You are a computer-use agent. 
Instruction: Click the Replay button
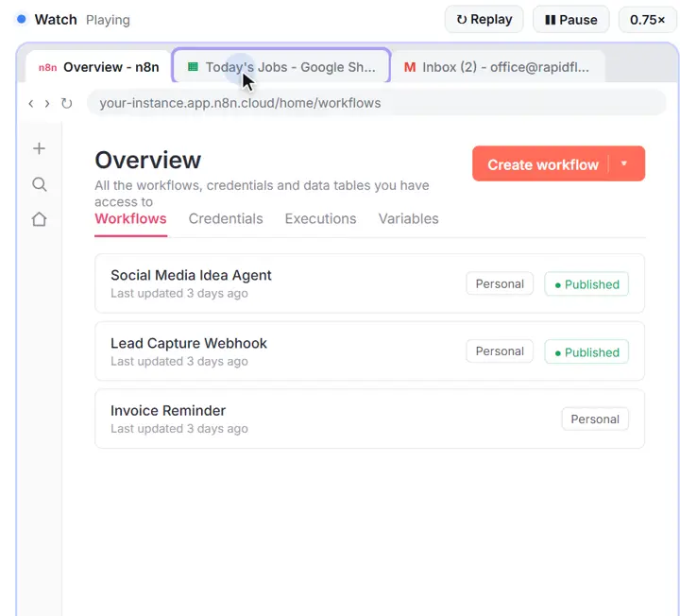click(484, 20)
